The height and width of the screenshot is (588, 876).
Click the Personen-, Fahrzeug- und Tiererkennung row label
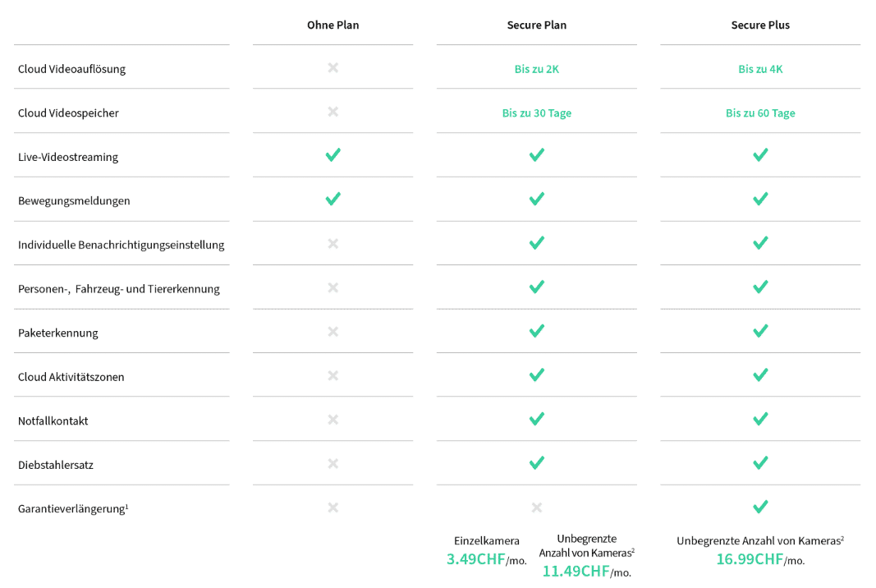tap(119, 289)
